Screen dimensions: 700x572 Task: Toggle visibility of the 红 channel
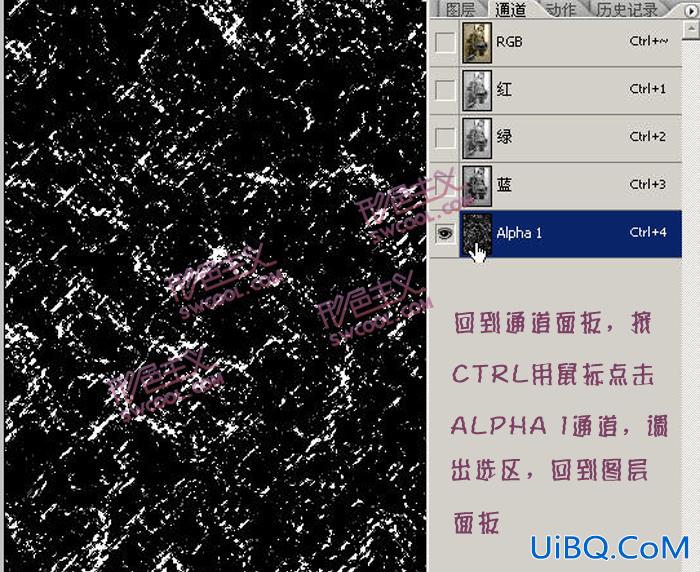coord(445,90)
